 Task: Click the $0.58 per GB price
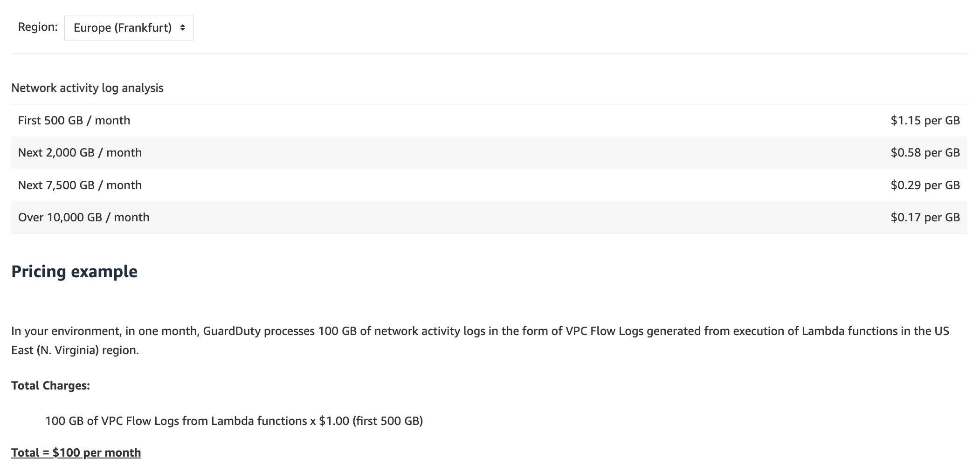click(x=925, y=153)
